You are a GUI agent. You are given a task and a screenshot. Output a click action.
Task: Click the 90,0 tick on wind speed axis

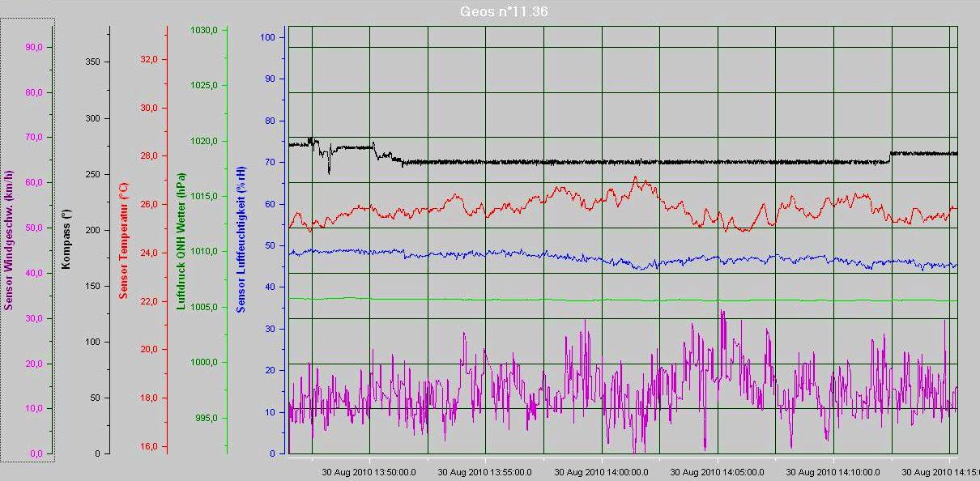(x=34, y=47)
